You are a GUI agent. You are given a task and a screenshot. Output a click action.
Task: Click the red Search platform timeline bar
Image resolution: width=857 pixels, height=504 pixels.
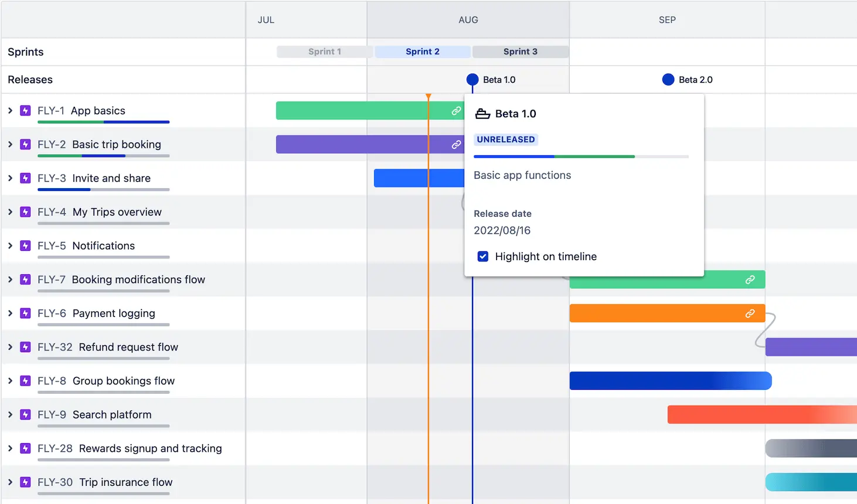(x=762, y=414)
